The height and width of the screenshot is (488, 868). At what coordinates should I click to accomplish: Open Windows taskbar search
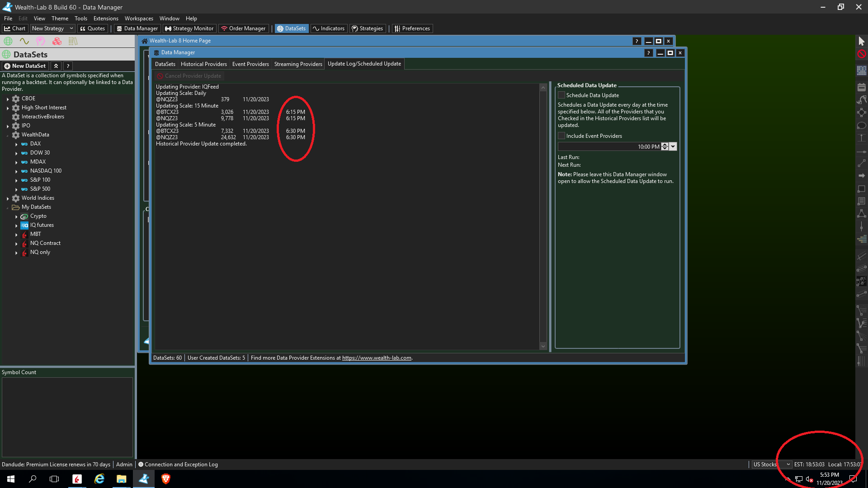pos(33,479)
